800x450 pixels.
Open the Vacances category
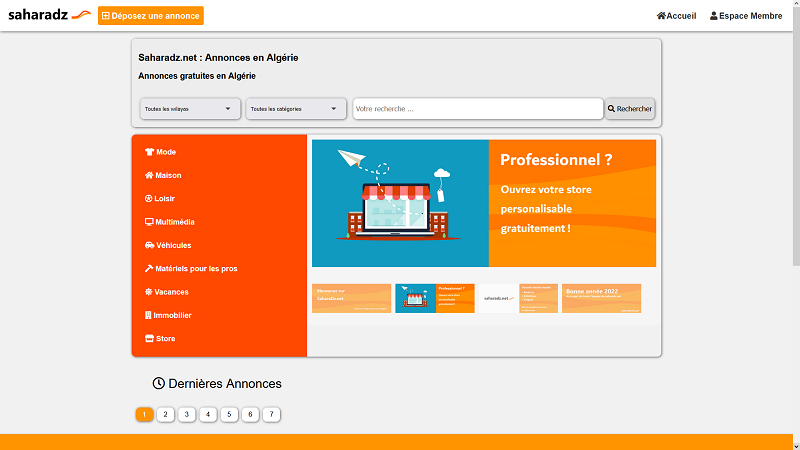click(x=166, y=292)
